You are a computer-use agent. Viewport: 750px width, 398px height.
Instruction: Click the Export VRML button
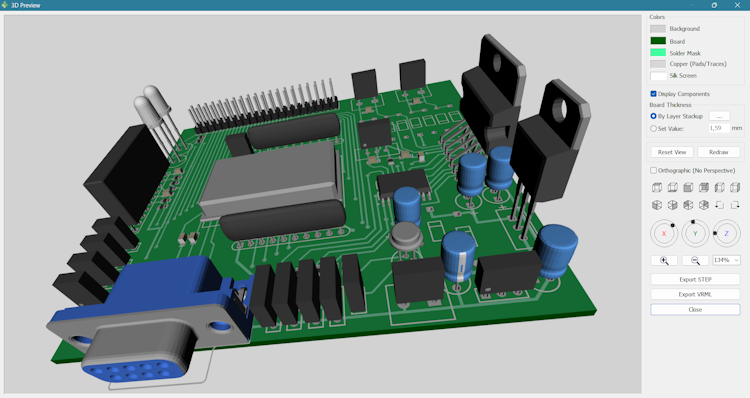pyautogui.click(x=695, y=294)
